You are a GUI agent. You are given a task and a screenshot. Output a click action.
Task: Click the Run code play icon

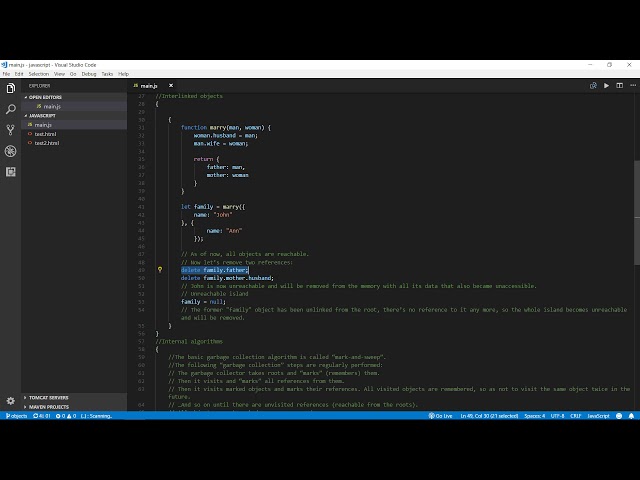[x=607, y=86]
